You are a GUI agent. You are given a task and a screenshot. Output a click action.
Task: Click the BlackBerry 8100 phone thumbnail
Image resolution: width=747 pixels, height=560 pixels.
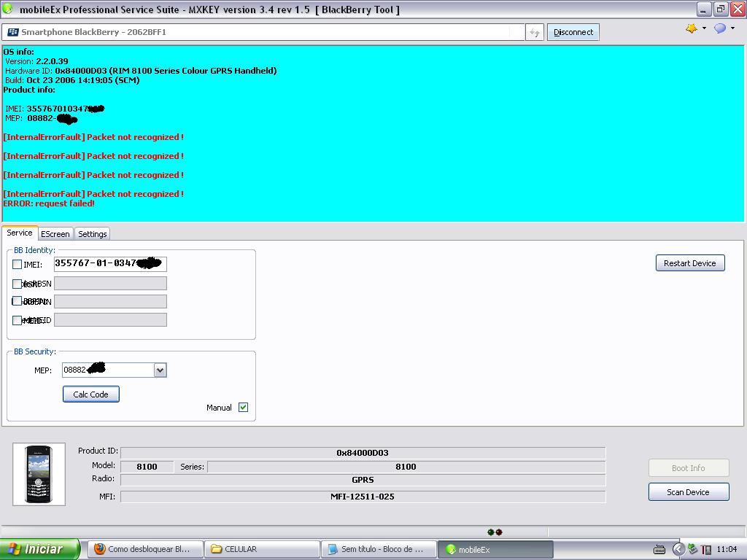click(x=39, y=474)
